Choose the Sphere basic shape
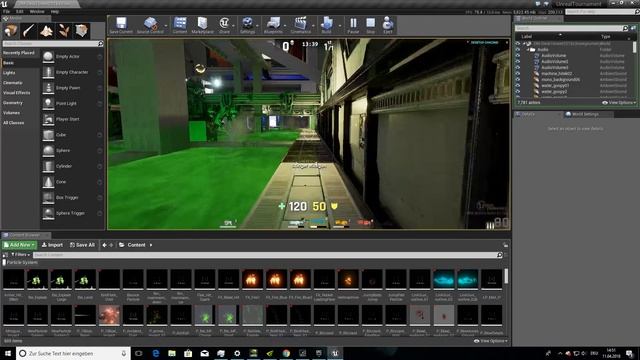The height and width of the screenshot is (360, 640). (x=72, y=151)
